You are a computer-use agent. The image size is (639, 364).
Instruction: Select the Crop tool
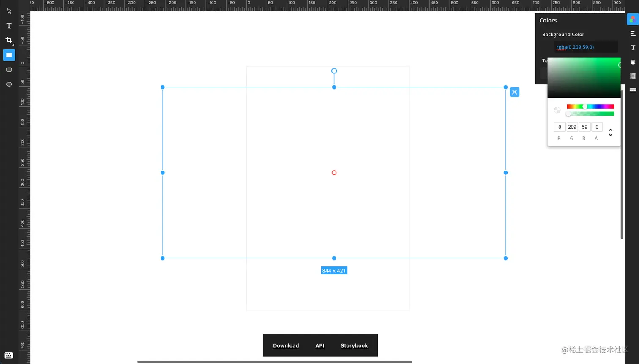[x=9, y=41]
